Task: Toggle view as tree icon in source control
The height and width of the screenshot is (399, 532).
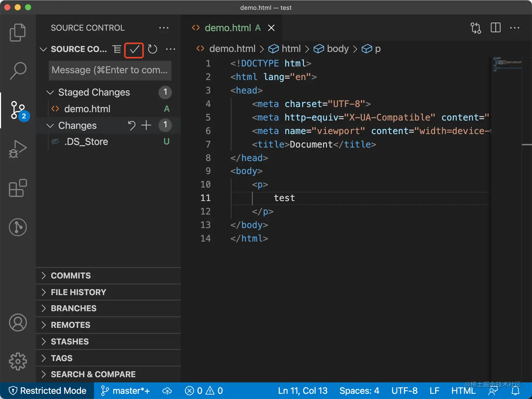Action: click(117, 49)
